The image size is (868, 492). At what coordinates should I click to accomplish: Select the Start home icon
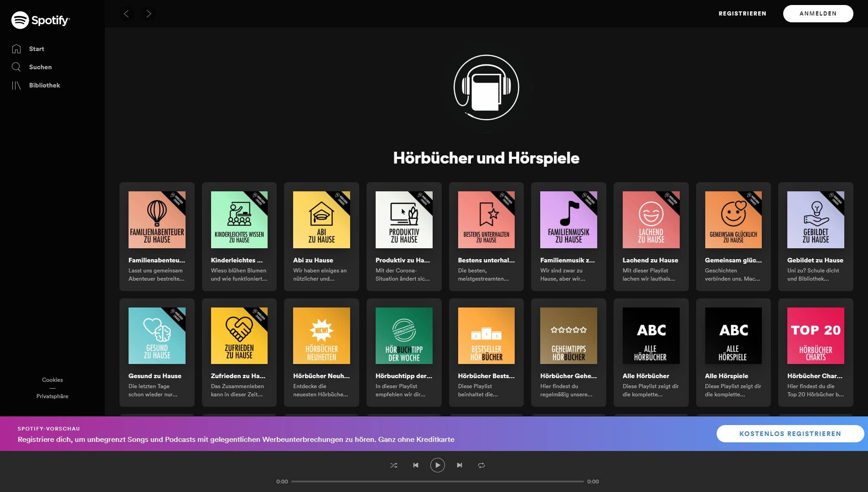click(16, 49)
